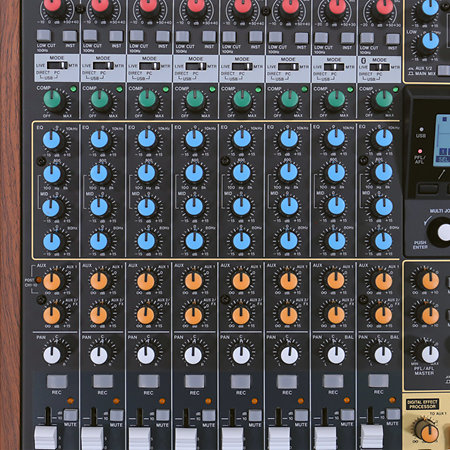Click the low EQ knob on the eighth channel
Image resolution: width=450 pixels, height=450 pixels.
(x=383, y=241)
